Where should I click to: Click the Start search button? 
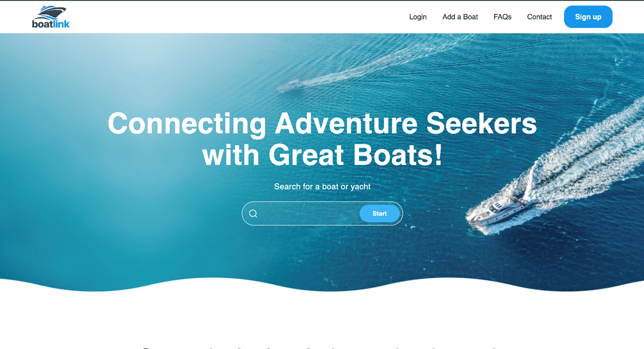pos(379,213)
